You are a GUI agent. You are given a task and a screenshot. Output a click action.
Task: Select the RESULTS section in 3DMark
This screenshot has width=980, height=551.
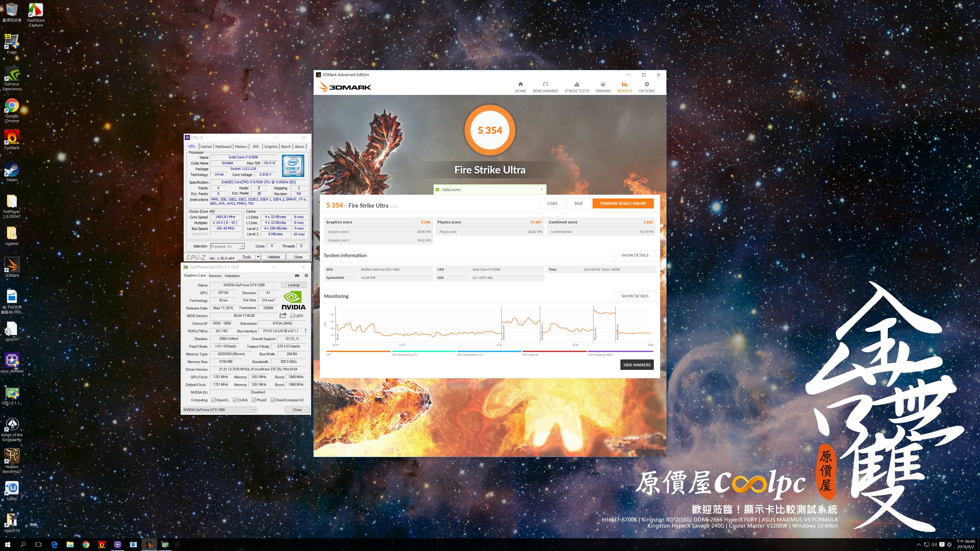[624, 87]
